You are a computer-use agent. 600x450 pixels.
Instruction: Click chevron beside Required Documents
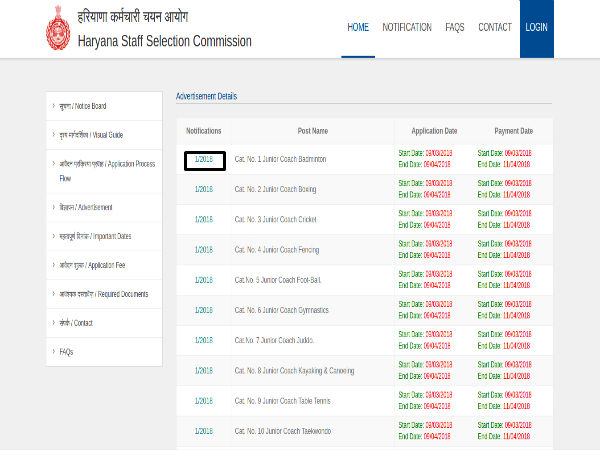[54, 293]
